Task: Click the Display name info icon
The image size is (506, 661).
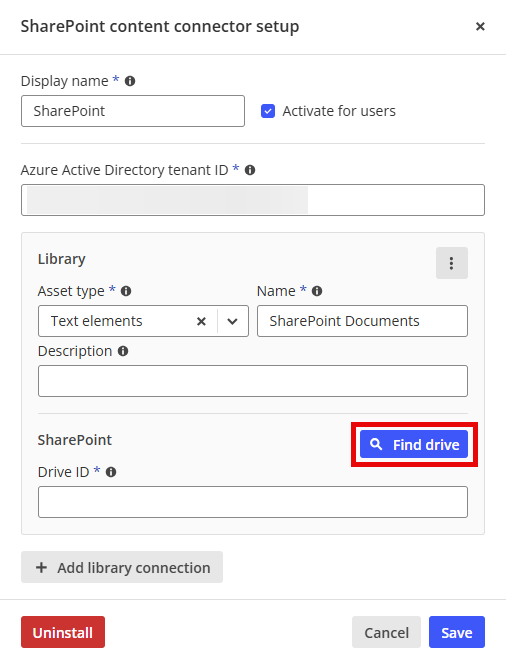Action: tap(130, 81)
